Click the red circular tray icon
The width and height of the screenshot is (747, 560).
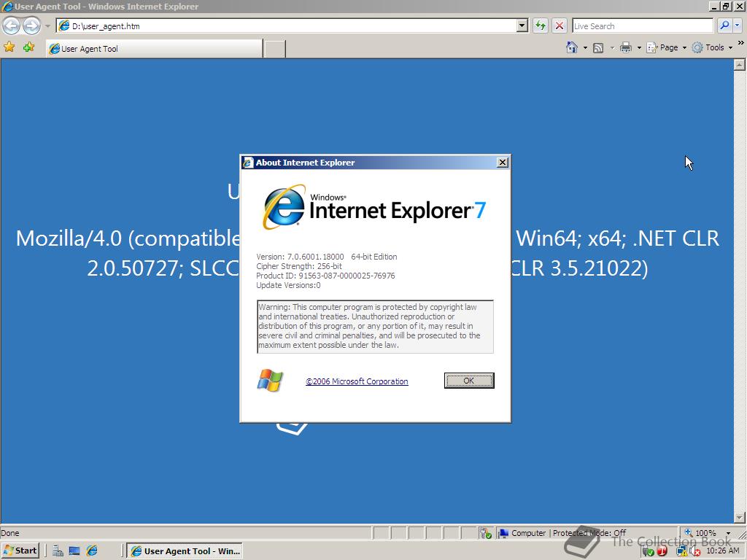click(x=662, y=551)
